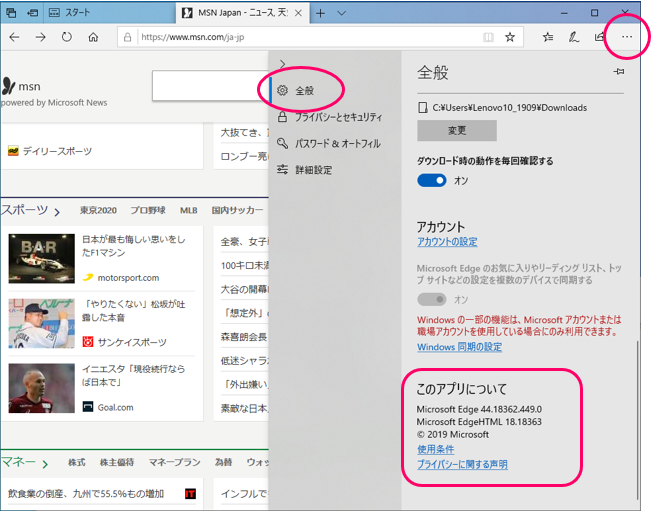Viewport: 655px width, 514px height.
Task: Click the lock icon in address bar
Action: click(127, 37)
